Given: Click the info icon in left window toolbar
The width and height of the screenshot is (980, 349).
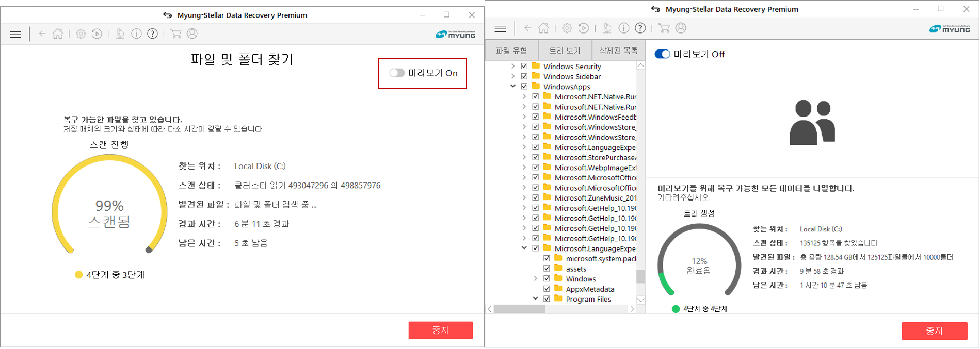Looking at the screenshot, I should click(136, 34).
